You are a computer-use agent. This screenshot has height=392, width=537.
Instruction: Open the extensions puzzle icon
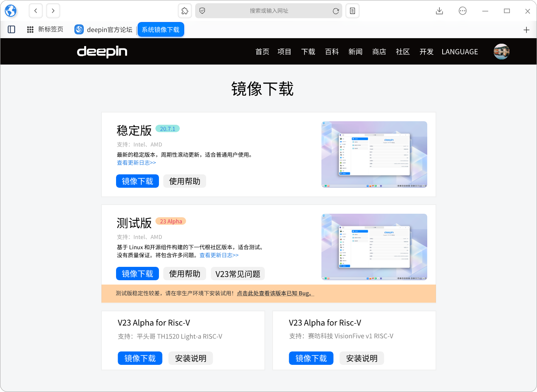point(185,11)
